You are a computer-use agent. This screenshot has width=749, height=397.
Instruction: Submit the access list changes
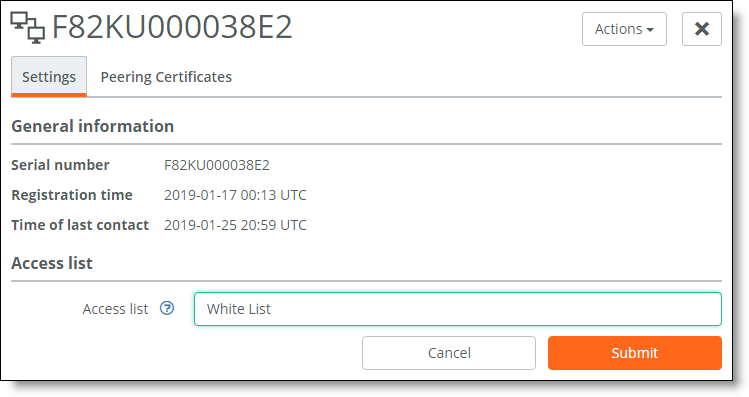[634, 353]
